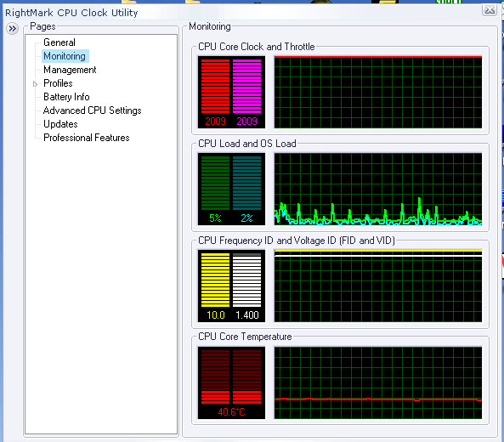
Task: Click the CPU Core Temperature history graph
Action: [378, 382]
